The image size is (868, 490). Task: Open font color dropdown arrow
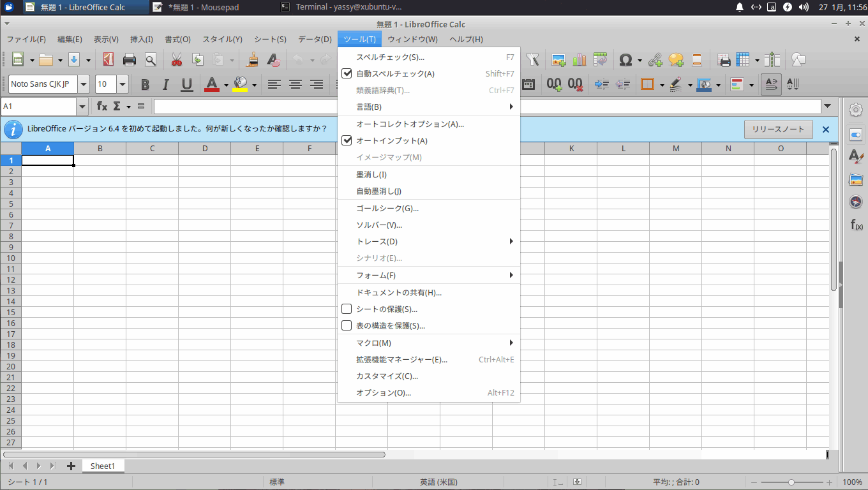point(226,85)
